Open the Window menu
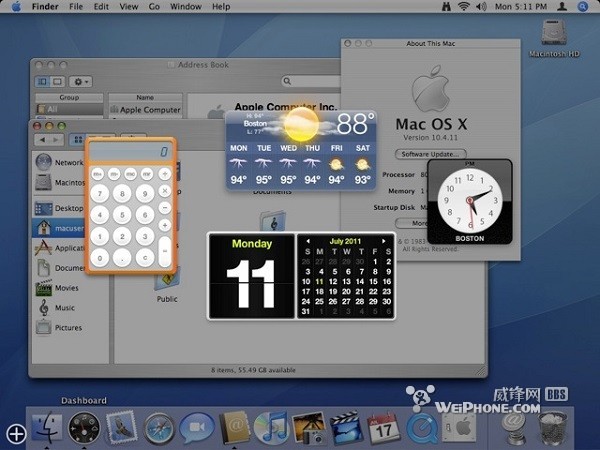Image resolution: width=600 pixels, height=450 pixels. tap(186, 7)
